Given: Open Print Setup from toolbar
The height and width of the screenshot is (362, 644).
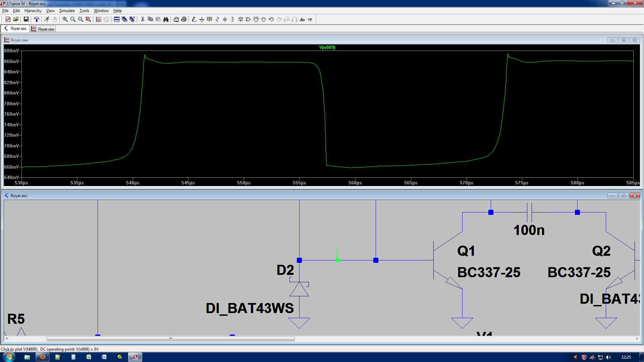Looking at the screenshot, I should tap(176, 19).
